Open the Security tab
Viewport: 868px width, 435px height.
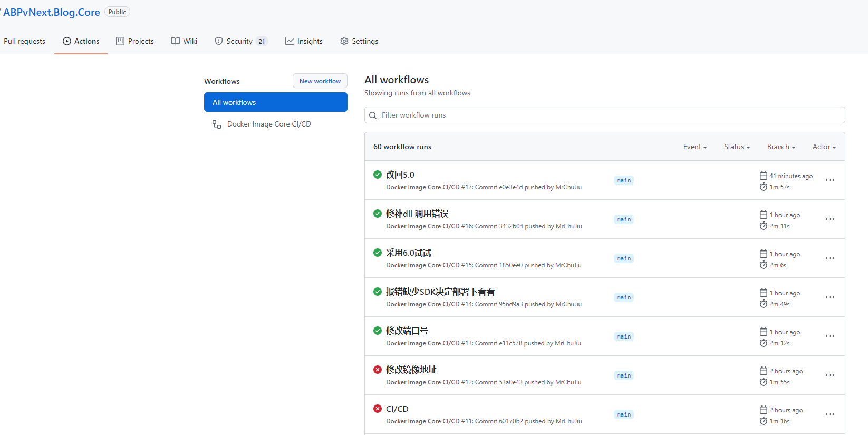pos(241,41)
